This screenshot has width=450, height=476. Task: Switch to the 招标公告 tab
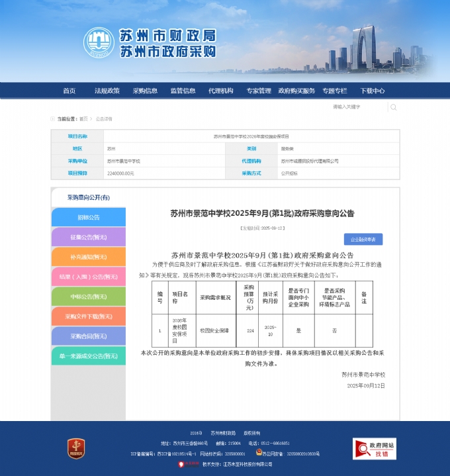coord(88,217)
